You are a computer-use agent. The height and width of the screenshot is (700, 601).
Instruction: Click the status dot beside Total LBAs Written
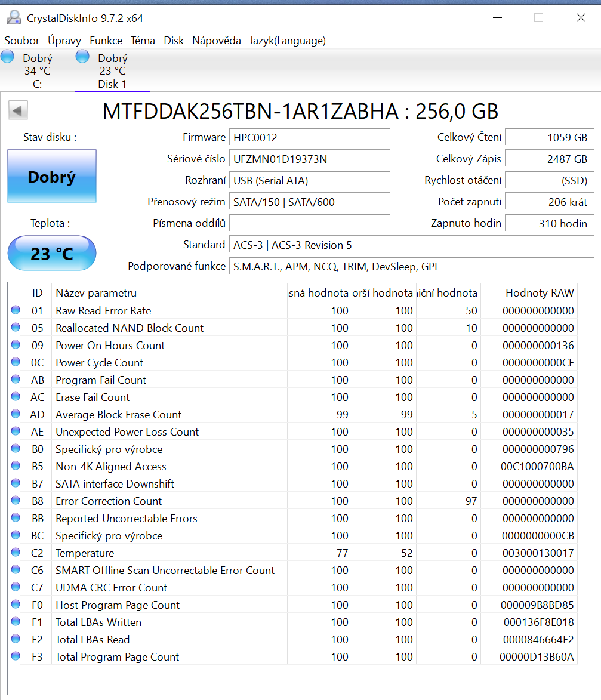(x=14, y=622)
